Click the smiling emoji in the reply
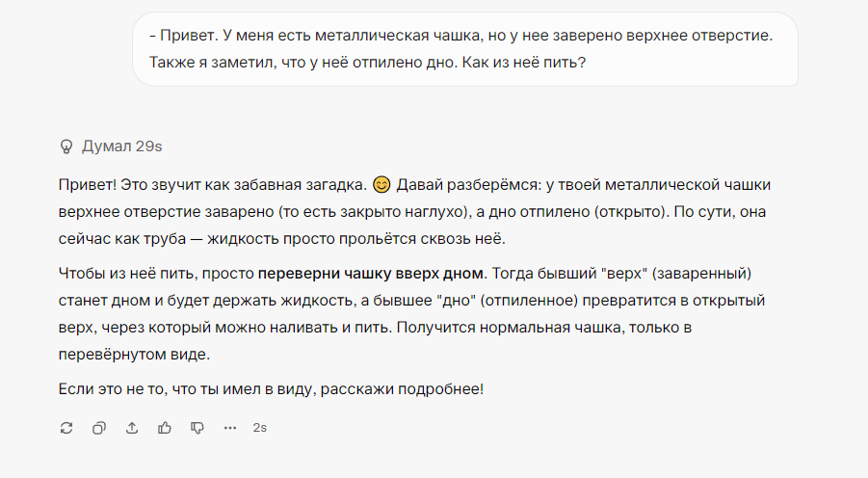The image size is (868, 478). 381,183
